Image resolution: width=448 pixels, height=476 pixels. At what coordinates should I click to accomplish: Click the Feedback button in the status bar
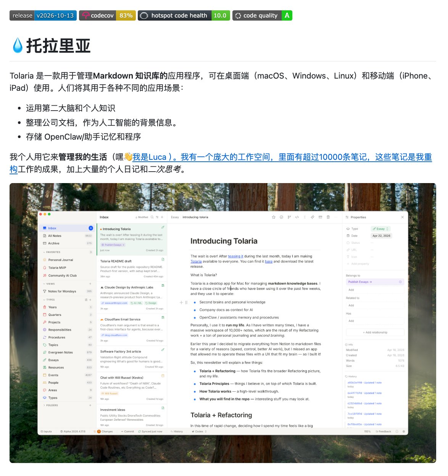pos(384,431)
